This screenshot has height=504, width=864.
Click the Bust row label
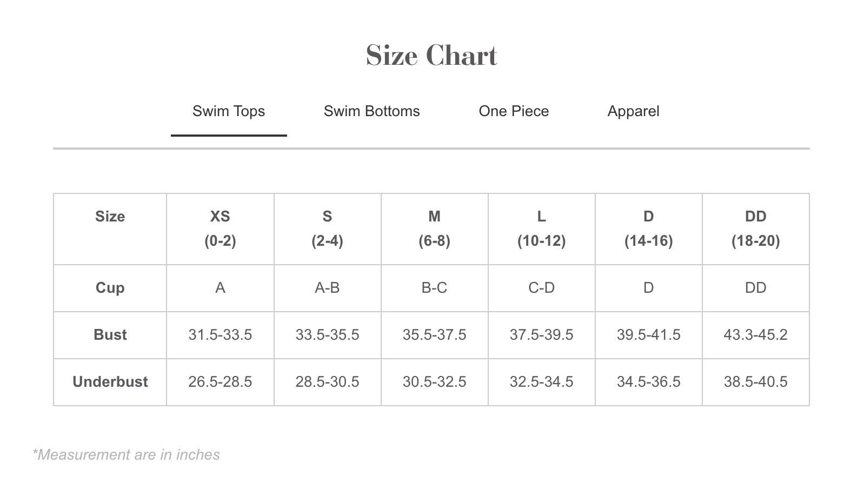tap(110, 335)
